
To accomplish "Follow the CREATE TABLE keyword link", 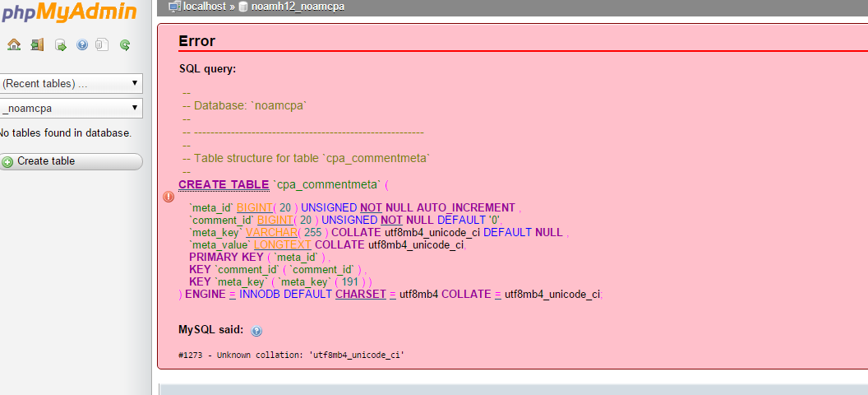I will pyautogui.click(x=223, y=184).
